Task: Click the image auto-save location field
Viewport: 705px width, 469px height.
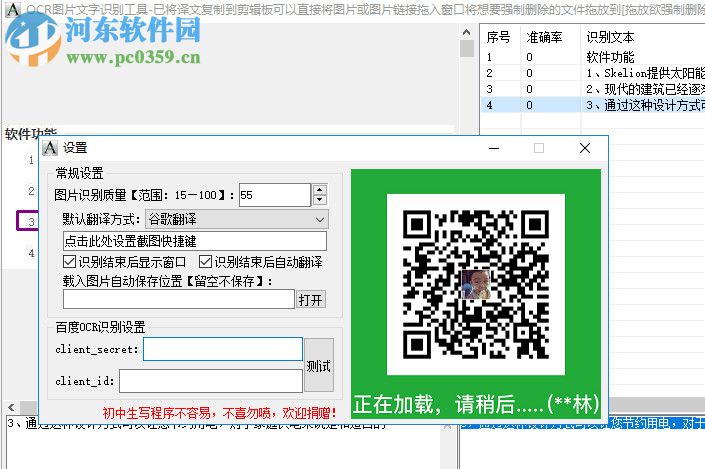Action: (x=178, y=299)
